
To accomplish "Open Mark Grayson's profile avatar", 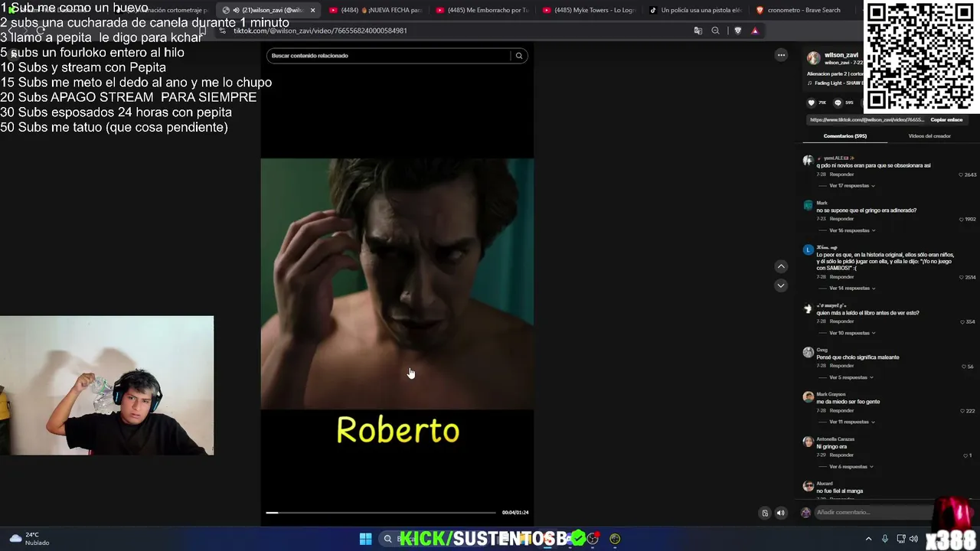I will point(808,396).
